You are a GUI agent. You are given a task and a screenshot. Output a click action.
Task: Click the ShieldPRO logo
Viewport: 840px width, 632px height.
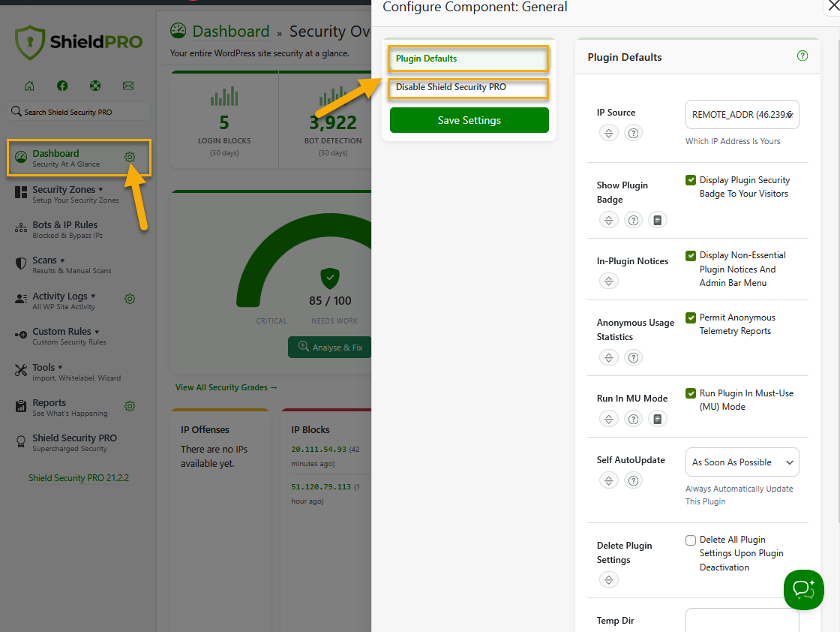(78, 42)
